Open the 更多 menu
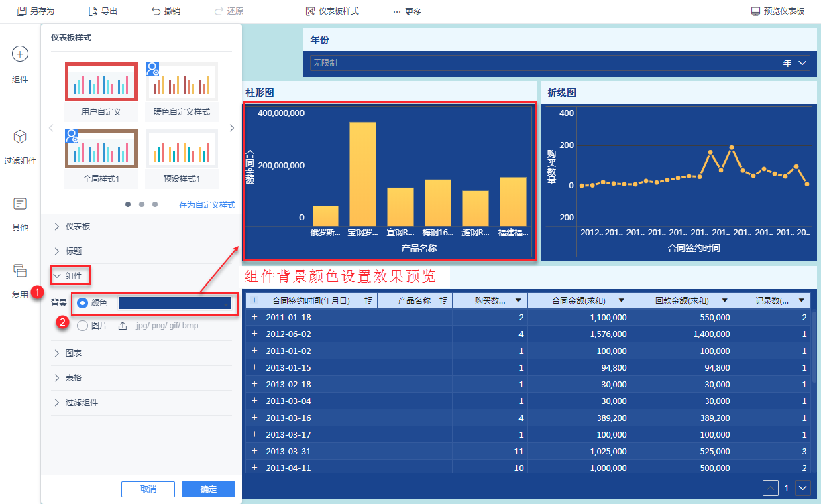Image resolution: width=821 pixels, height=504 pixels. (406, 11)
